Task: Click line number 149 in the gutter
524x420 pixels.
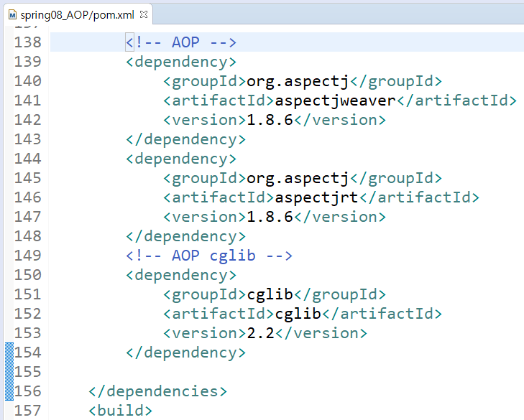Action: pyautogui.click(x=28, y=256)
